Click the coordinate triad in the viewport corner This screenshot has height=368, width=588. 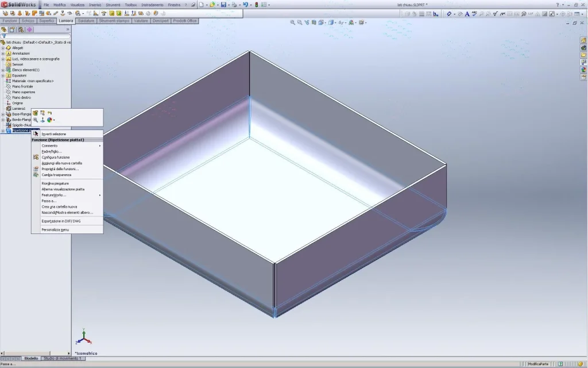pyautogui.click(x=84, y=337)
